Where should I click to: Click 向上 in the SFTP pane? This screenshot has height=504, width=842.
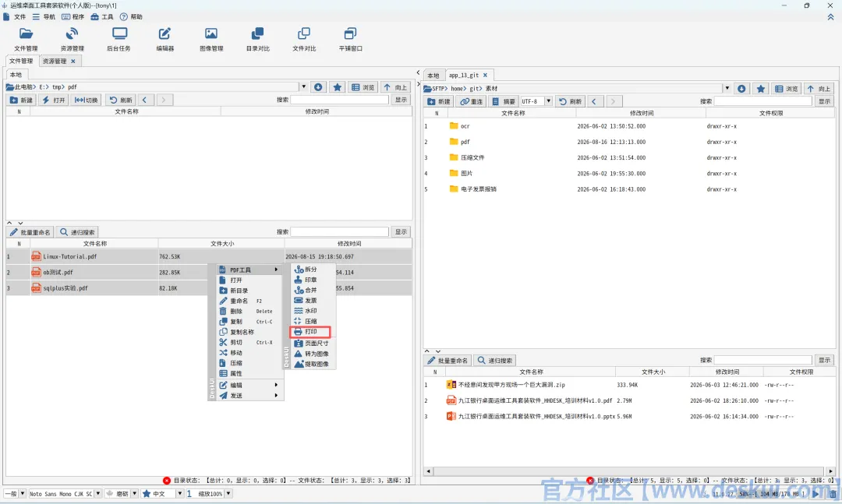click(x=819, y=89)
